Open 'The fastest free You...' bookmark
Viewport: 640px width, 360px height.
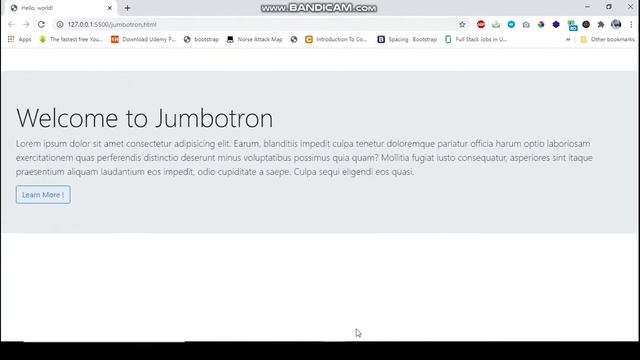(71, 39)
